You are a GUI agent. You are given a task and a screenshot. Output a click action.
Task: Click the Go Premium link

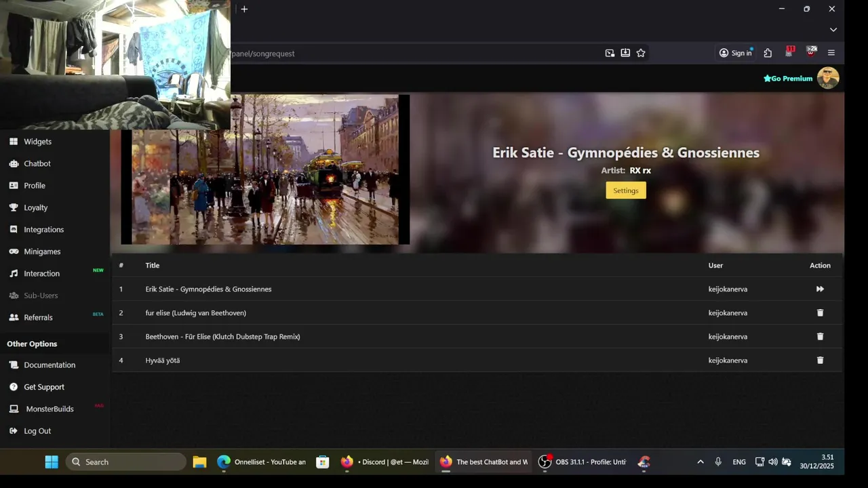pyautogui.click(x=788, y=79)
